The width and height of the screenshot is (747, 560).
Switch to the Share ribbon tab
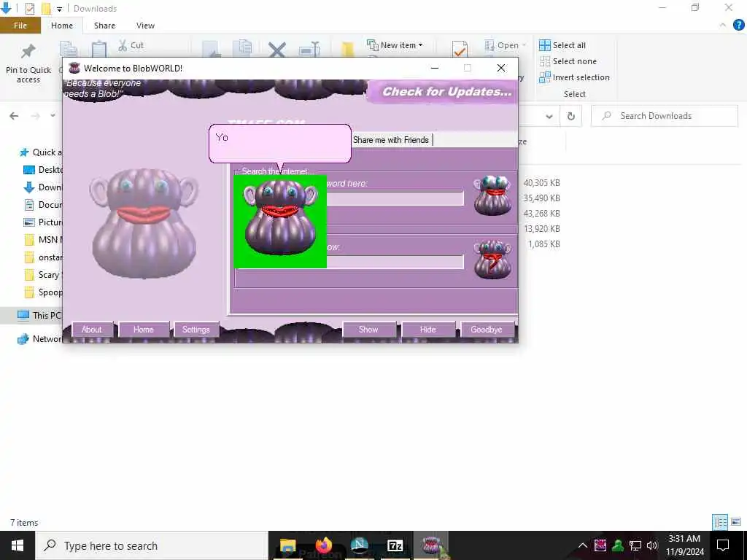click(x=104, y=26)
